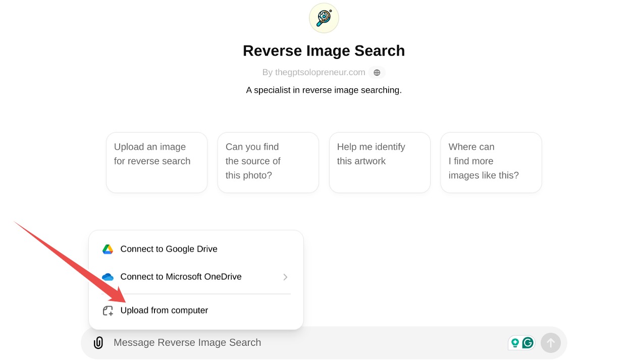Expand Connect to Microsoft OneDrive options
The height and width of the screenshot is (364, 631).
point(285,277)
